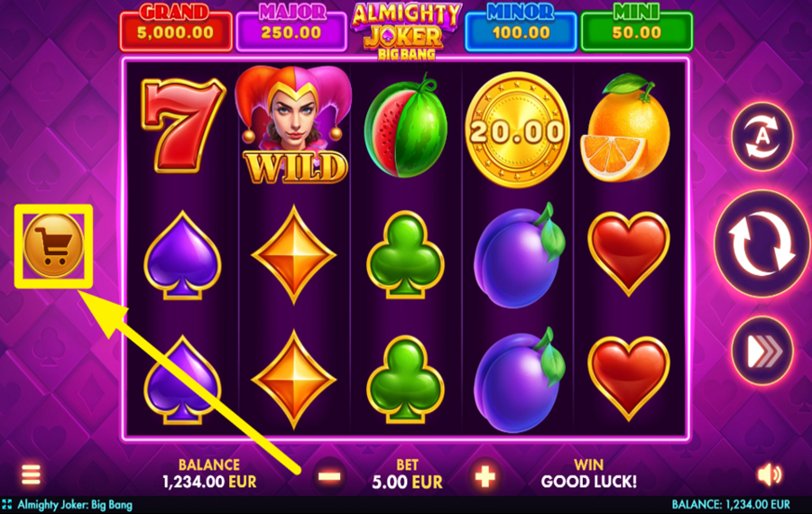Enable autoplay with the circular A icon
The height and width of the screenshot is (514, 812).
(761, 136)
